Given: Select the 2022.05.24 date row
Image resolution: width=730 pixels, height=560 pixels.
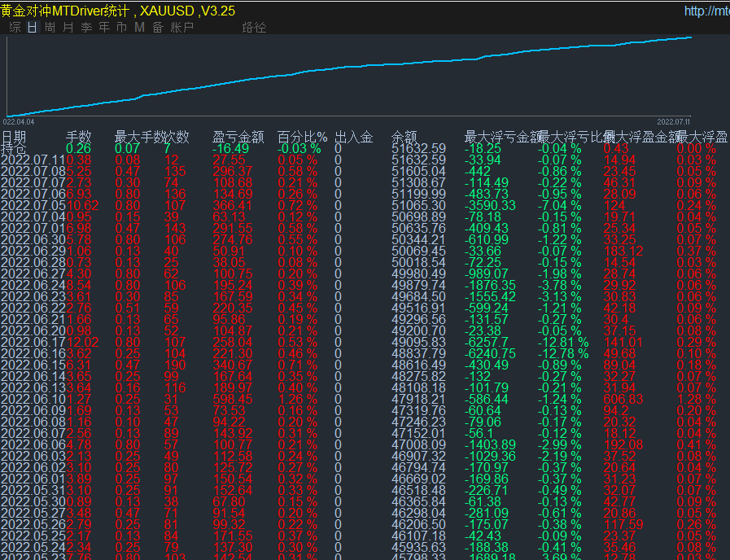Looking at the screenshot, I should pos(33,548).
